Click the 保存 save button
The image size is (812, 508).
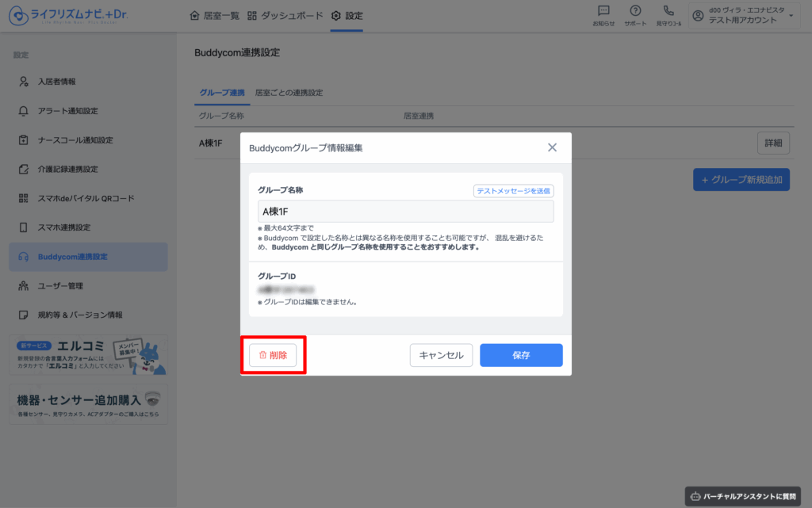pyautogui.click(x=521, y=355)
